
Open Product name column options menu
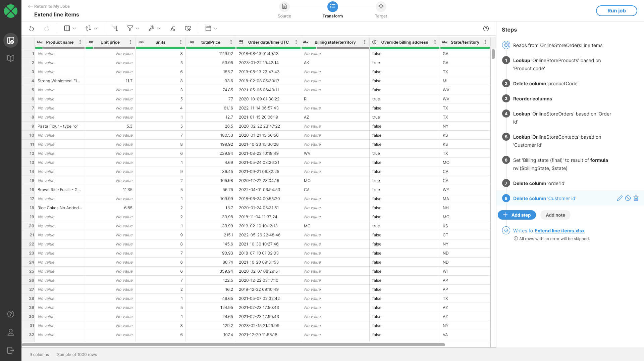pos(80,42)
